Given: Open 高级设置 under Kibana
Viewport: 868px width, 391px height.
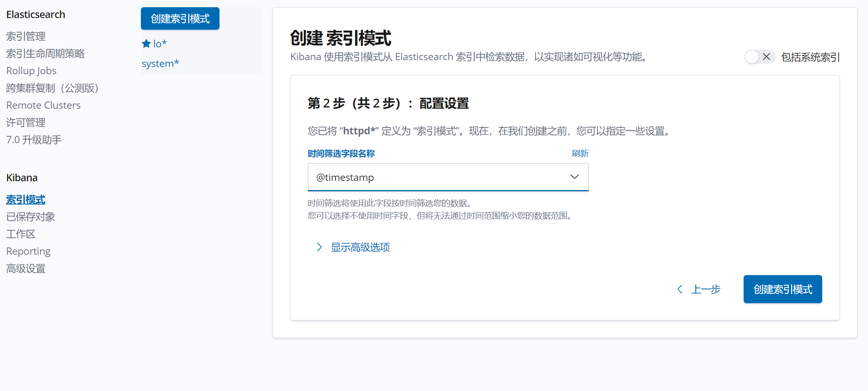Looking at the screenshot, I should pyautogui.click(x=26, y=269).
